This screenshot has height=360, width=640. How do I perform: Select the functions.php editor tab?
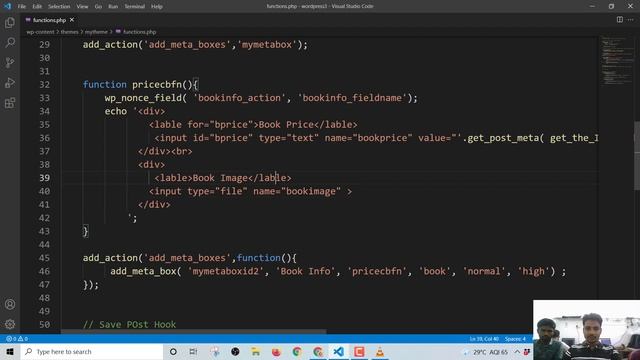pos(49,20)
